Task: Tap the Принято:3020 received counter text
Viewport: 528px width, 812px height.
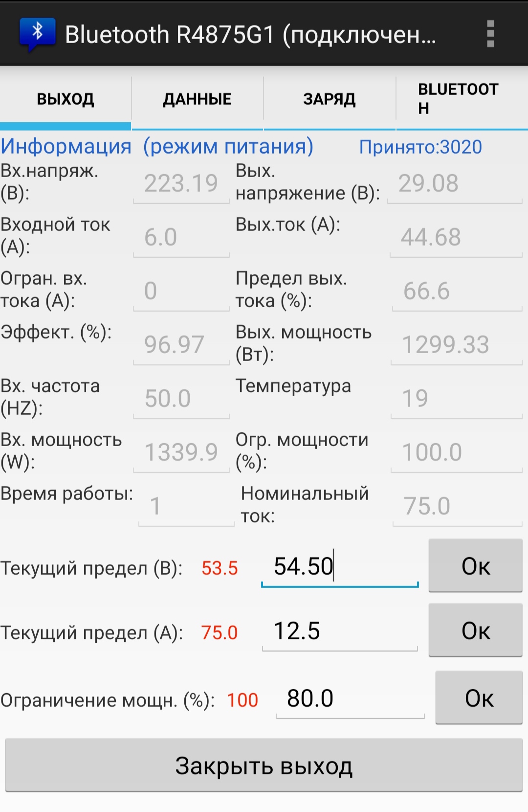Action: [420, 147]
